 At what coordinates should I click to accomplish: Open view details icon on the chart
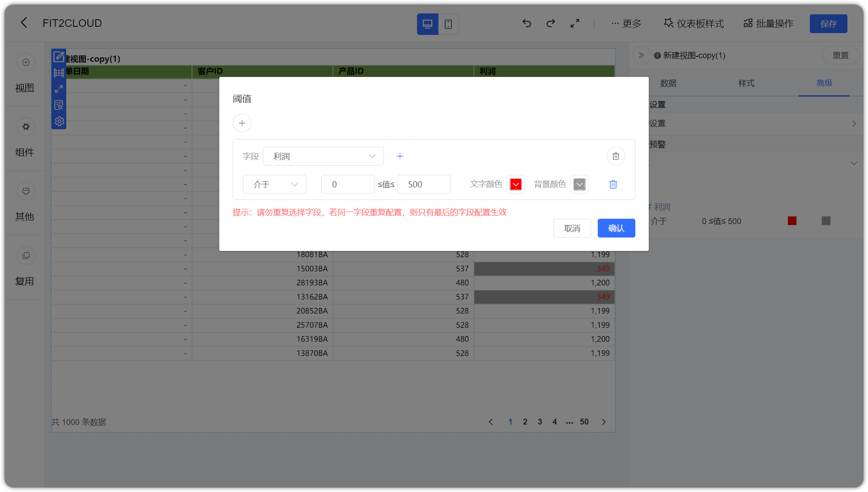pyautogui.click(x=59, y=105)
